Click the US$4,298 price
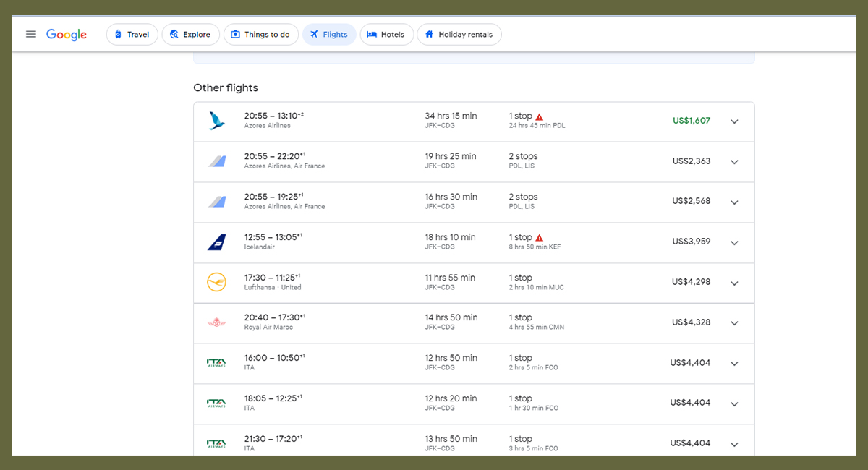Image resolution: width=868 pixels, height=470 pixels. point(692,282)
